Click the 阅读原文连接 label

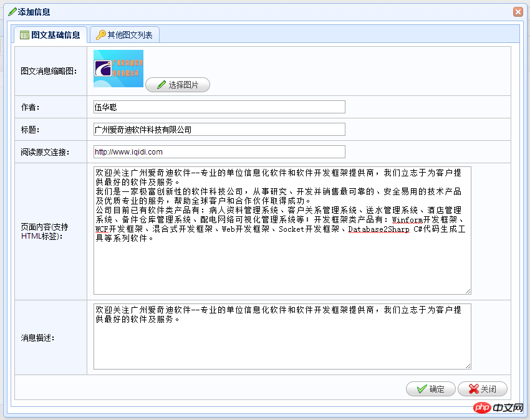[45, 152]
